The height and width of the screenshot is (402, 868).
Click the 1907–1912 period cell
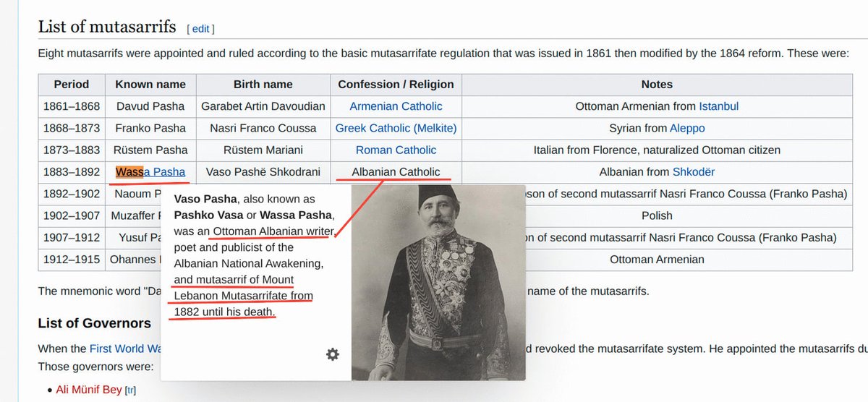pyautogui.click(x=72, y=237)
